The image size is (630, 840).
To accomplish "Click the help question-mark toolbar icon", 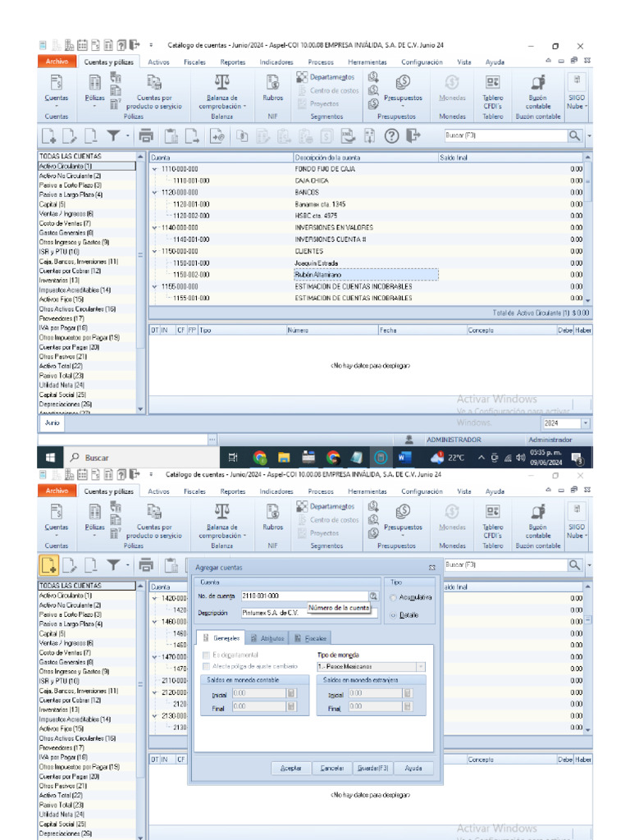I will coord(391,136).
